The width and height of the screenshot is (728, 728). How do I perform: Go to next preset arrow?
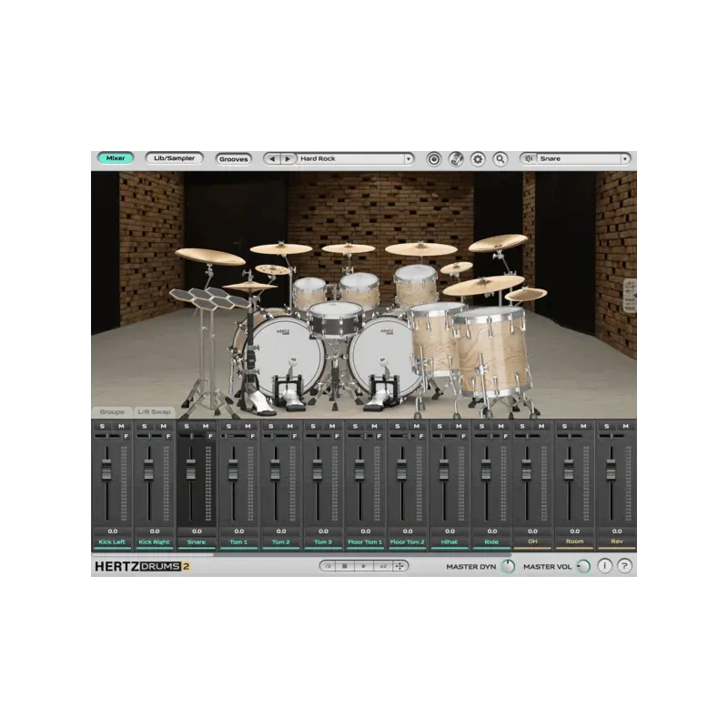pos(288,158)
